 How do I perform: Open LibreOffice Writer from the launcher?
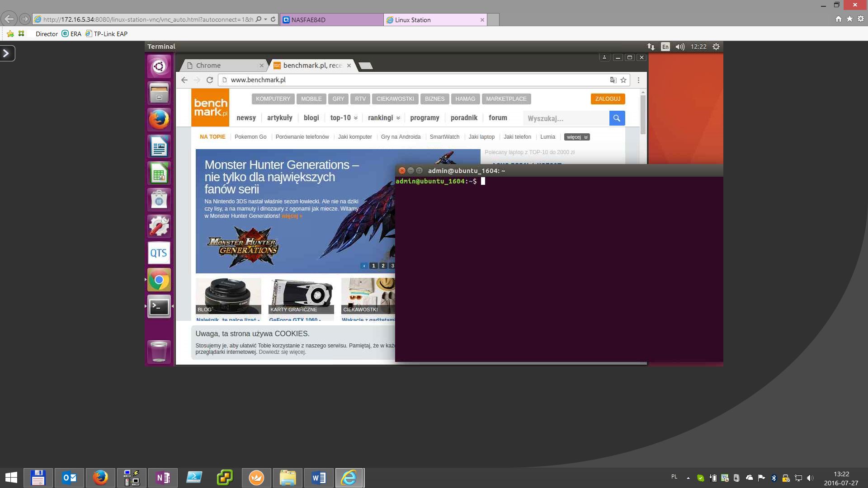click(159, 146)
